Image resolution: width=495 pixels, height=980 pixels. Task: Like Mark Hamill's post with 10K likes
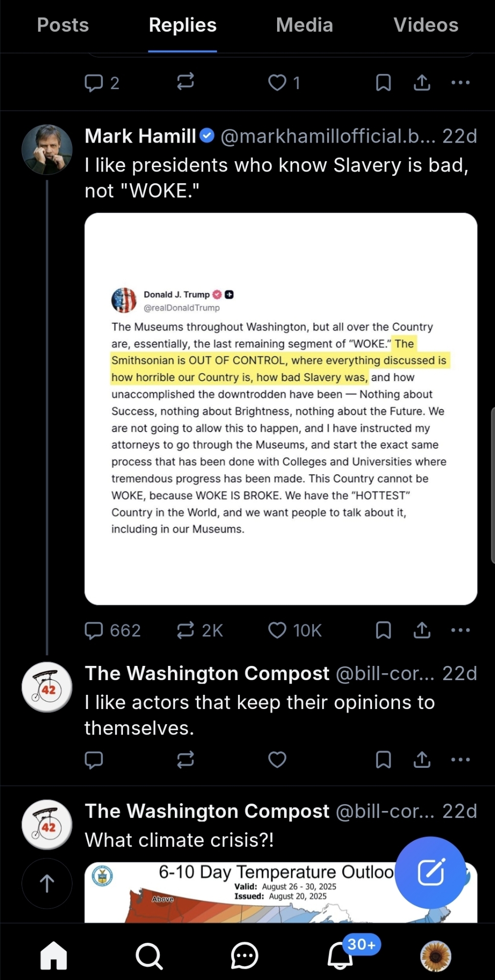click(277, 630)
